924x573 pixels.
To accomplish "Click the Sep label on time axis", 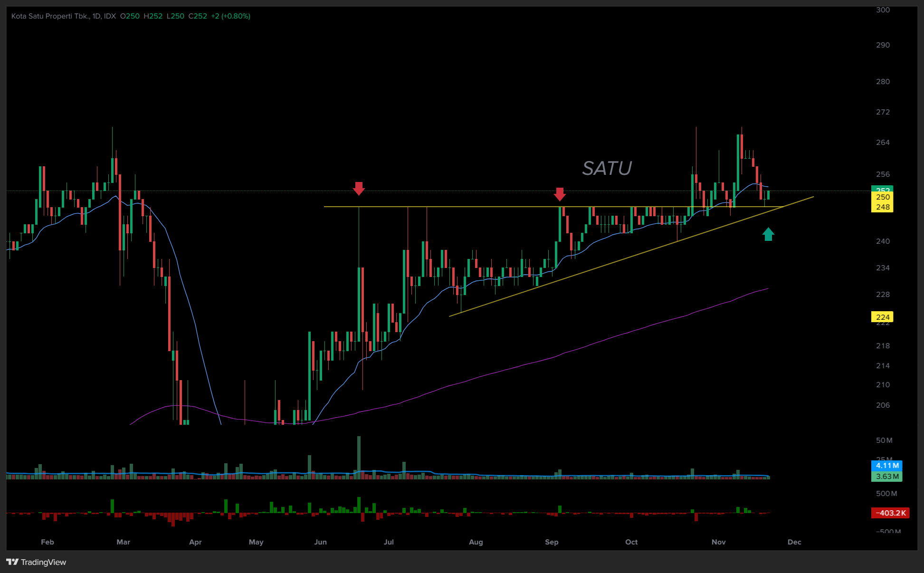I will click(552, 542).
